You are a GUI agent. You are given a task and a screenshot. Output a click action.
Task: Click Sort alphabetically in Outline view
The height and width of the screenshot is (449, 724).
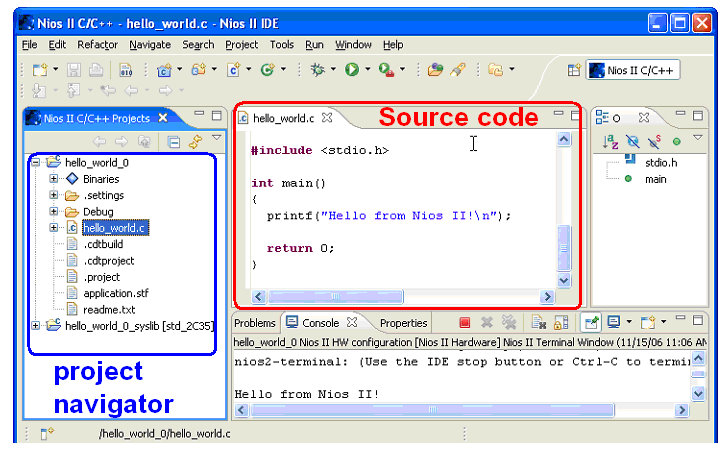610,142
